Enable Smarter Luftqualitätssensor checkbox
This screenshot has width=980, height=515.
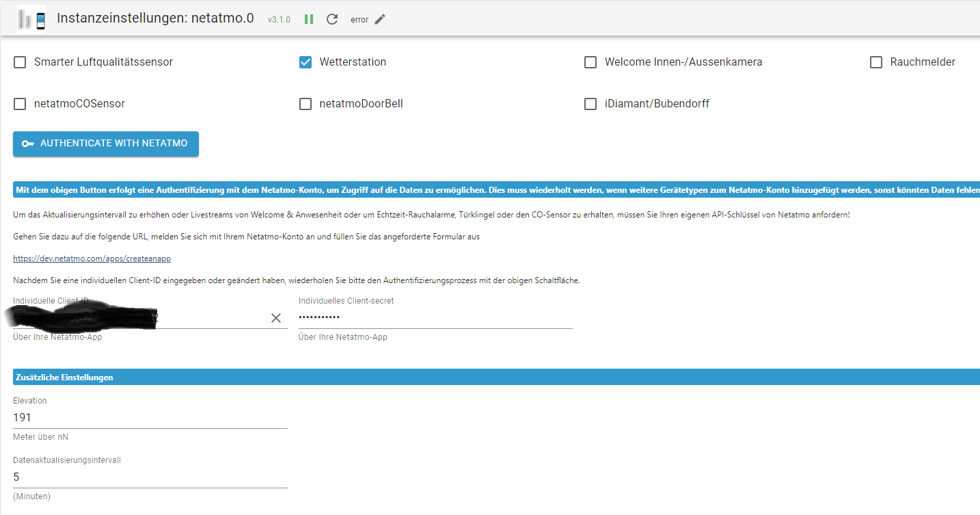click(x=21, y=62)
